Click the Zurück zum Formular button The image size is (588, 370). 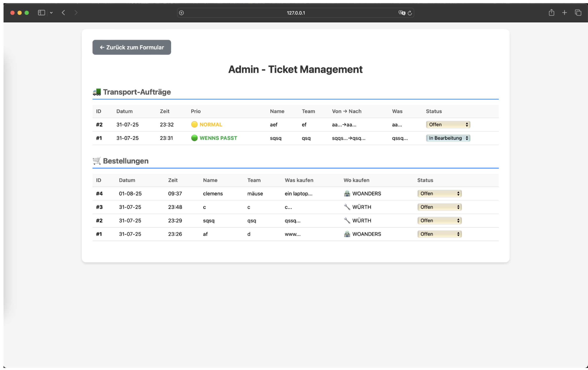[x=132, y=47]
